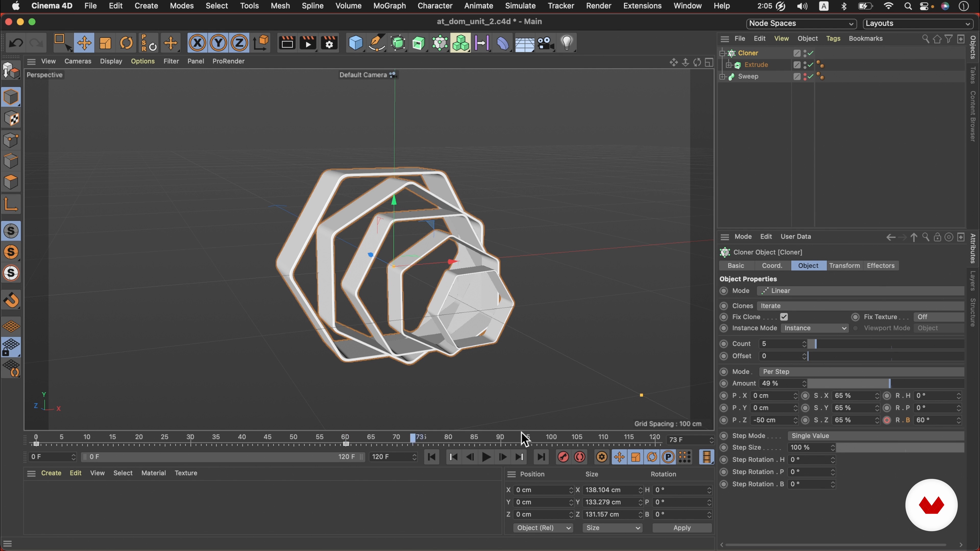
Task: Toggle X axis lock
Action: coord(198,43)
